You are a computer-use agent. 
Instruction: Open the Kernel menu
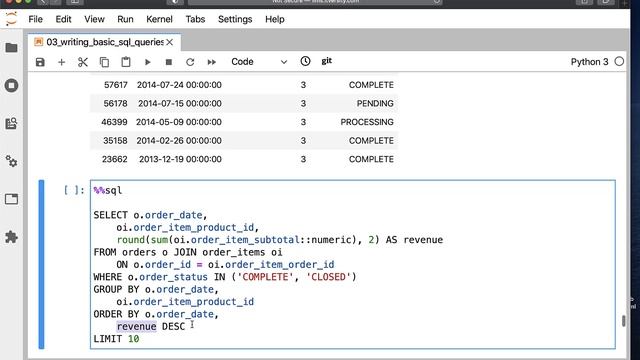tap(159, 19)
